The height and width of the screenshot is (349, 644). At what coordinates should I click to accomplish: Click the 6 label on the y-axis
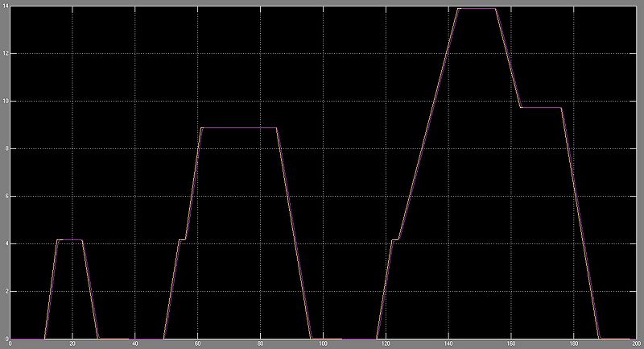pyautogui.click(x=6, y=196)
